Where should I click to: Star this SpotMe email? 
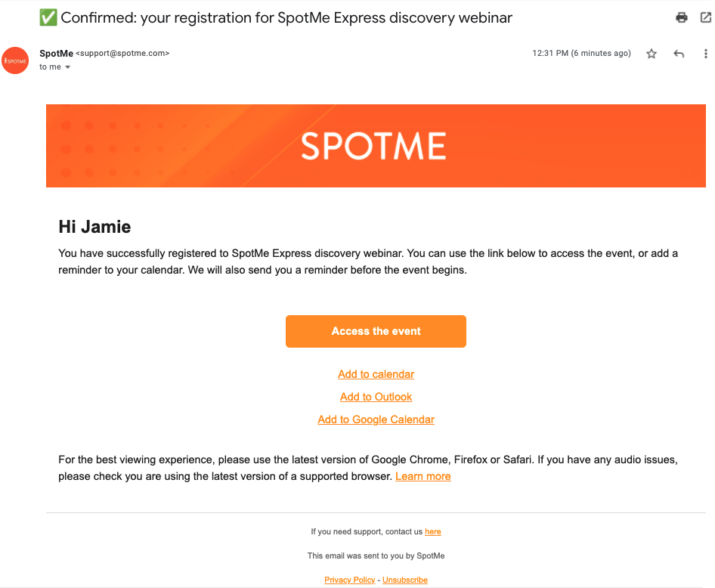tap(652, 54)
